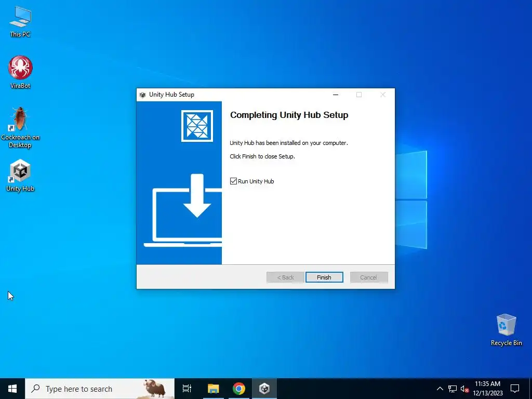This screenshot has height=399, width=532.
Task: Click the Unity icon in setup title bar
Action: tap(142, 95)
